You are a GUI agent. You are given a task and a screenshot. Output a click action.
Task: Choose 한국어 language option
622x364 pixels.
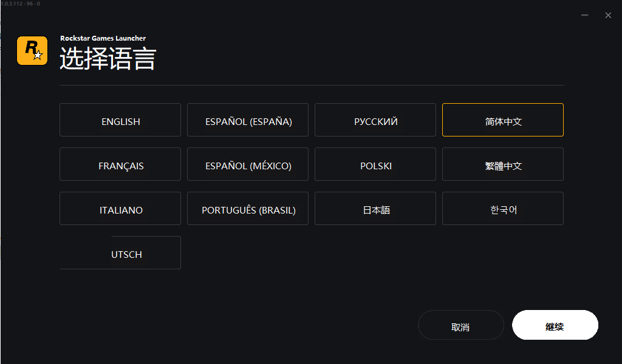(x=503, y=209)
